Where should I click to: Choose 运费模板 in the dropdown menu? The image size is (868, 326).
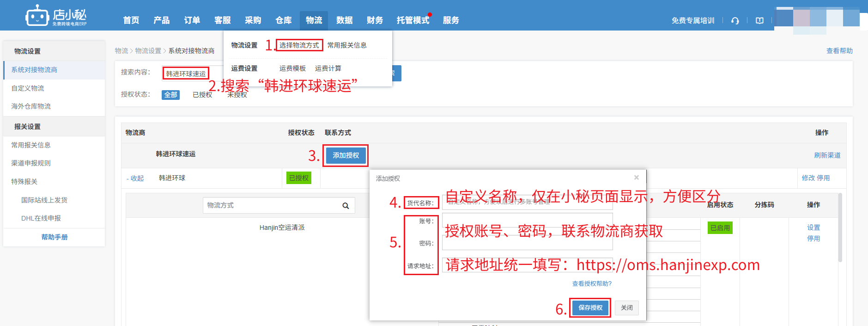click(292, 68)
